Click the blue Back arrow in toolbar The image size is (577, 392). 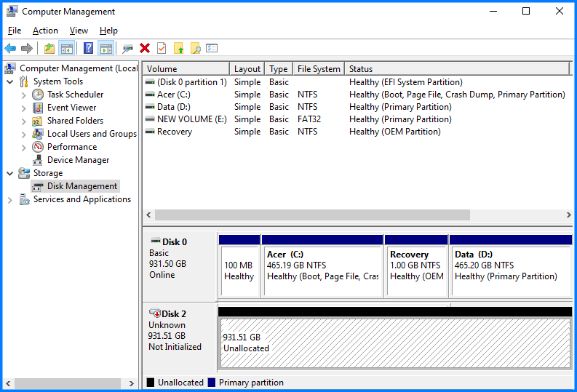tap(10, 49)
